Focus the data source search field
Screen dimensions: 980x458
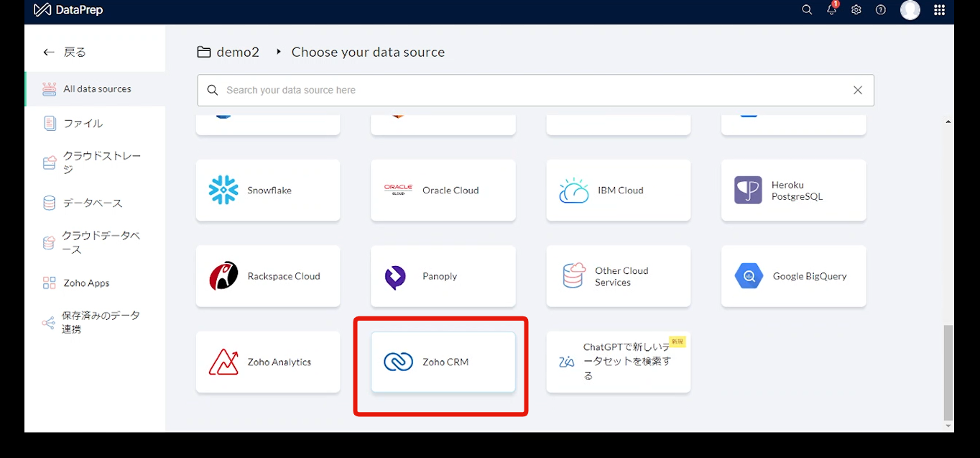tap(535, 90)
